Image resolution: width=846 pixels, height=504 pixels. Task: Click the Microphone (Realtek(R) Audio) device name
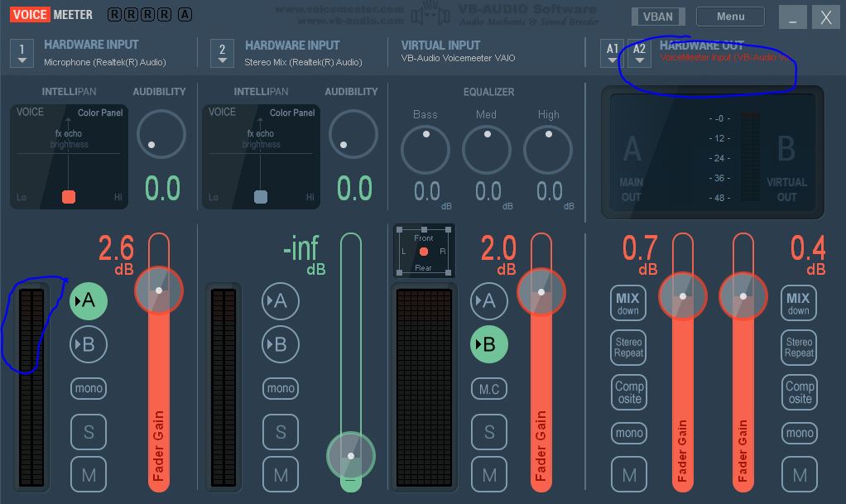pyautogui.click(x=104, y=62)
